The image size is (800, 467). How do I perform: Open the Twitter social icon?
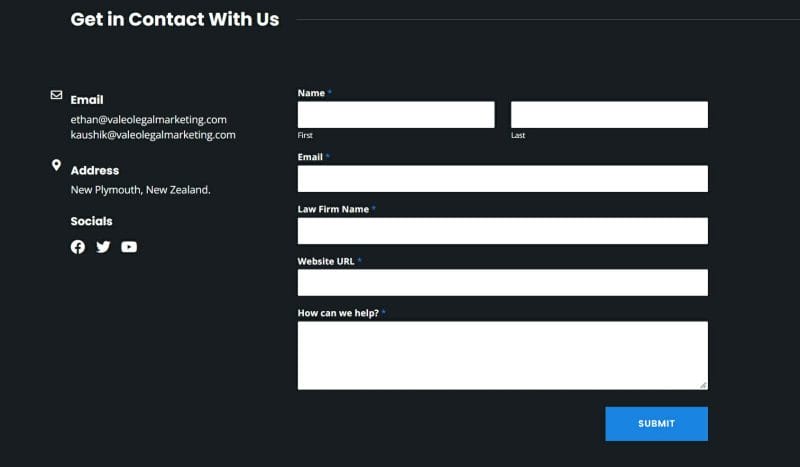[x=103, y=247]
